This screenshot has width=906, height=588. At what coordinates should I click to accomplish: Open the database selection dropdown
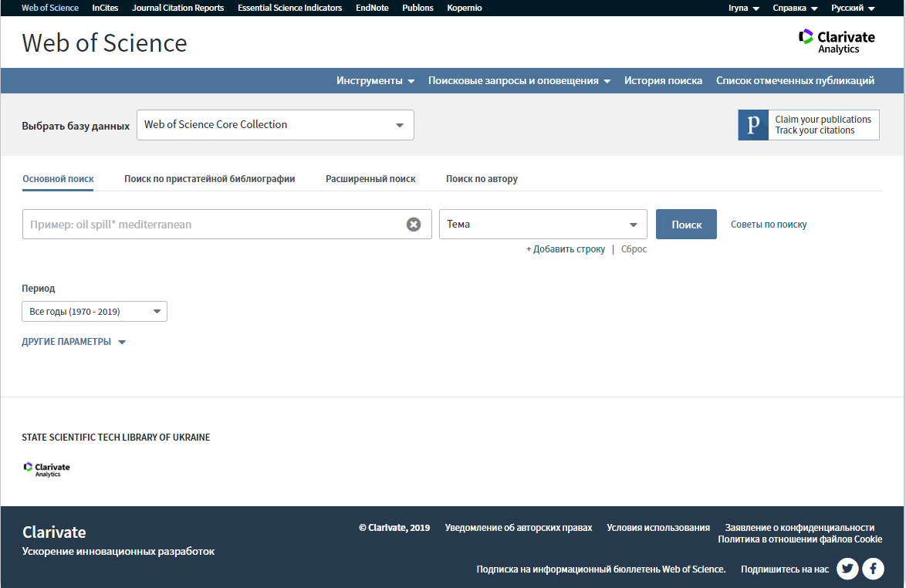coord(276,125)
